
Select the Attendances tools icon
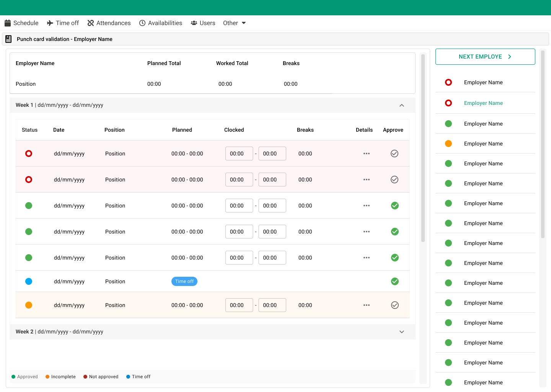click(x=90, y=23)
